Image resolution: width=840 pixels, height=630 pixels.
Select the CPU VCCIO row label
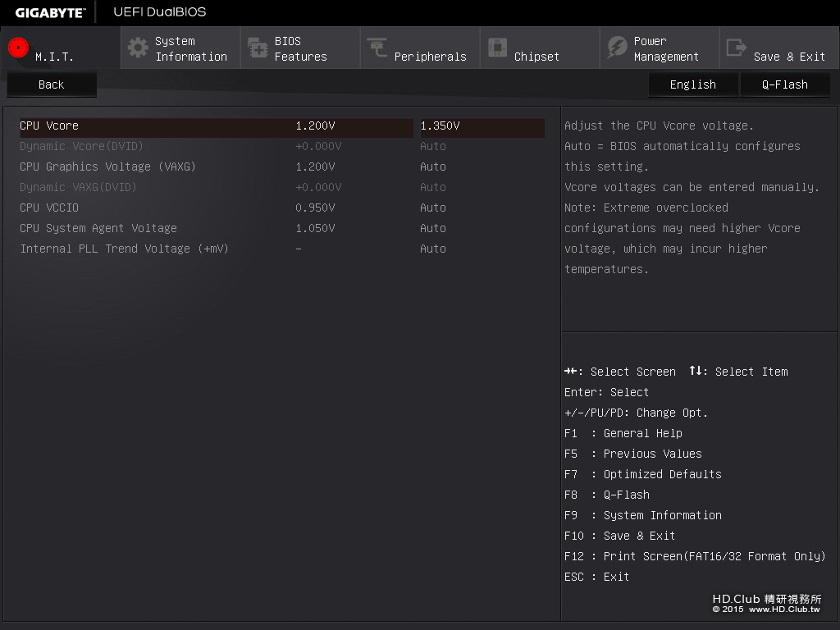(x=49, y=208)
